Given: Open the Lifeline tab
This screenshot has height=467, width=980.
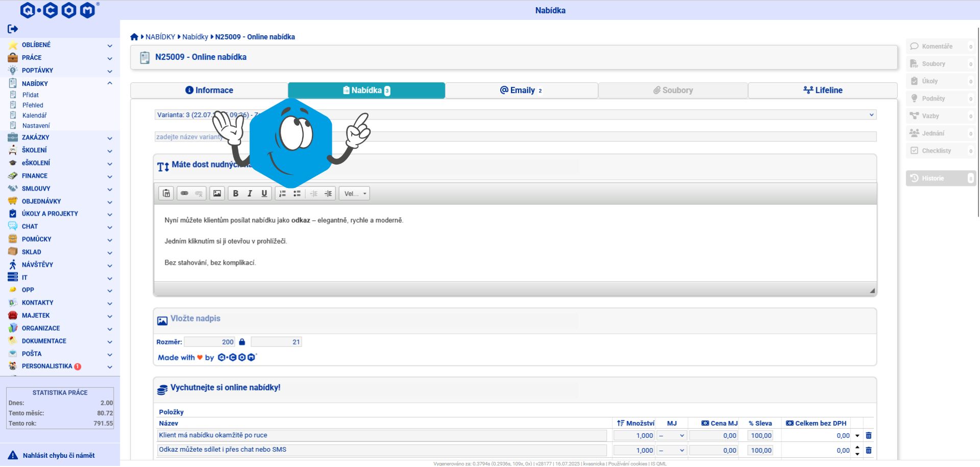Looking at the screenshot, I should click(823, 90).
